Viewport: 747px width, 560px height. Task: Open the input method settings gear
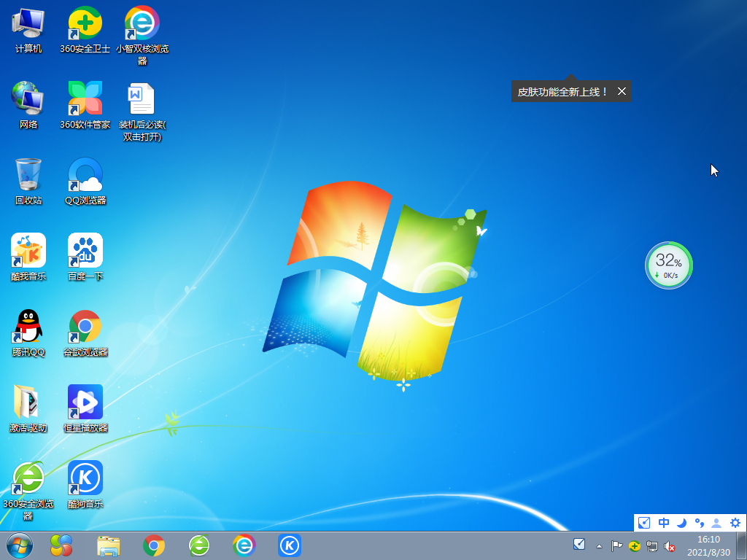tap(735, 523)
